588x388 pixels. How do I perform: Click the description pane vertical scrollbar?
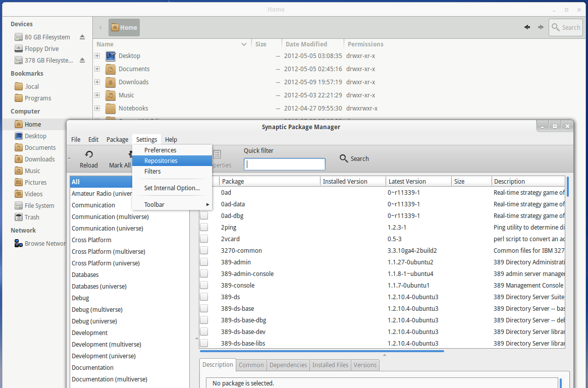[561, 383]
